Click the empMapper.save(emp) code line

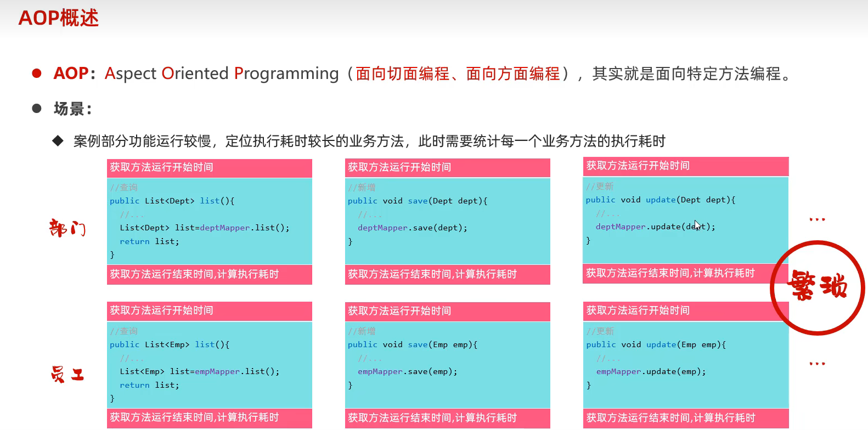tap(407, 371)
